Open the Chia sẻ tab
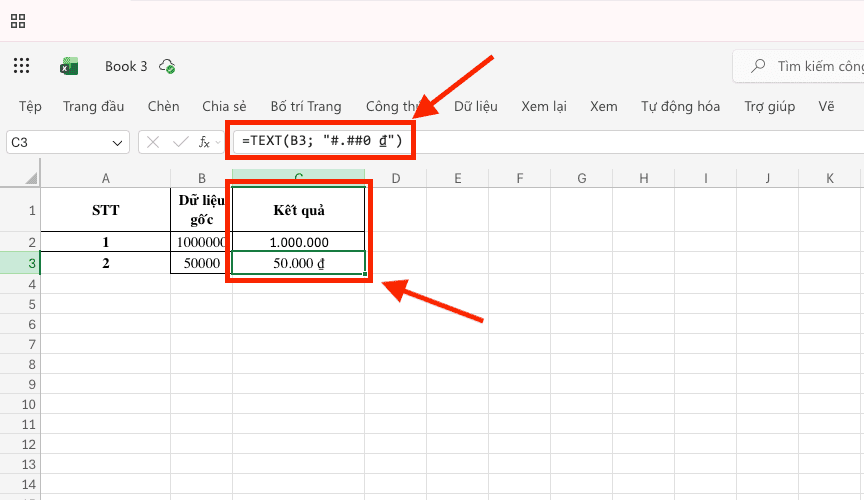Image resolution: width=864 pixels, height=500 pixels. tap(224, 106)
